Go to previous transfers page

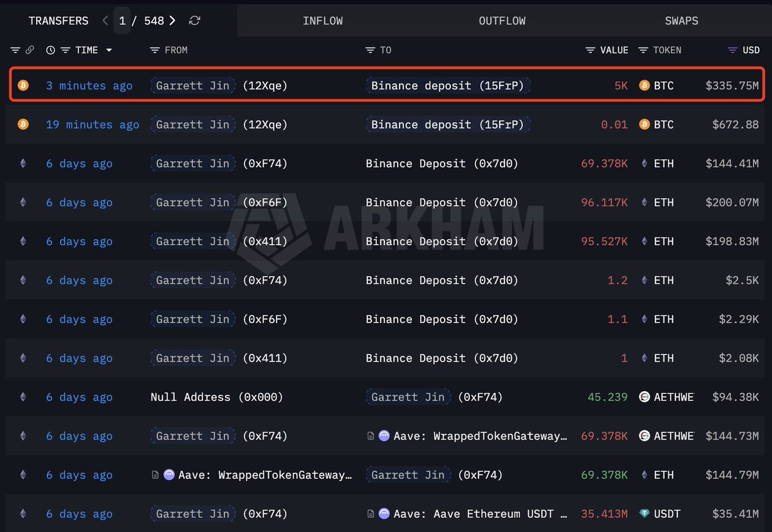(106, 21)
